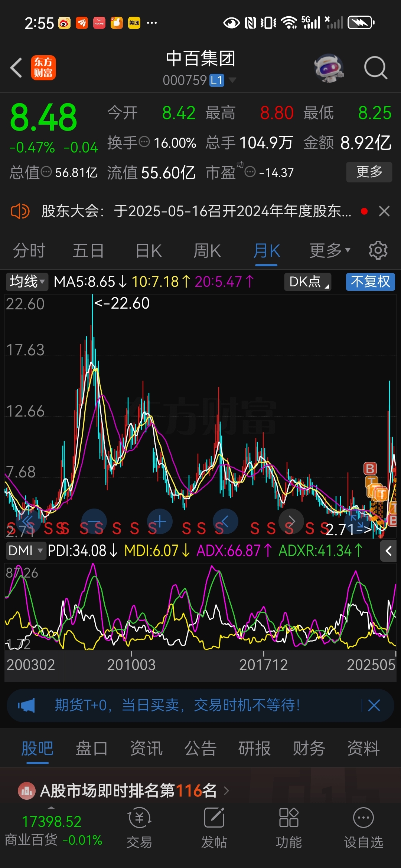Open the 股东大会 announcement text

click(196, 211)
